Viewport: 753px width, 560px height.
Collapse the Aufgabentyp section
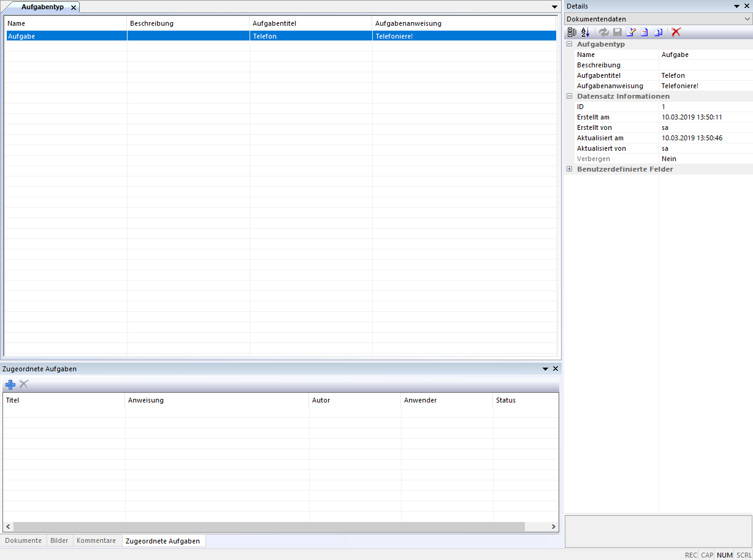click(569, 44)
